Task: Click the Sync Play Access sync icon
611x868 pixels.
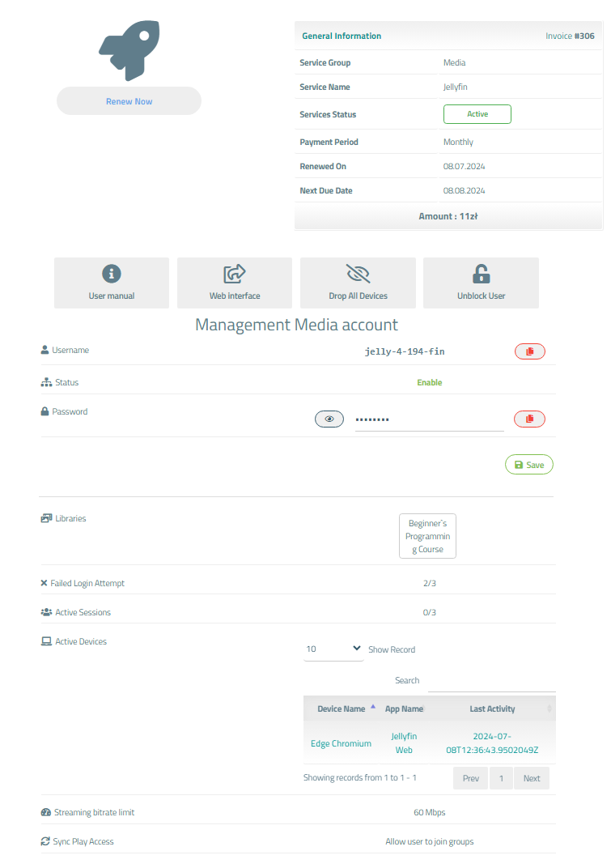Action: click(45, 841)
